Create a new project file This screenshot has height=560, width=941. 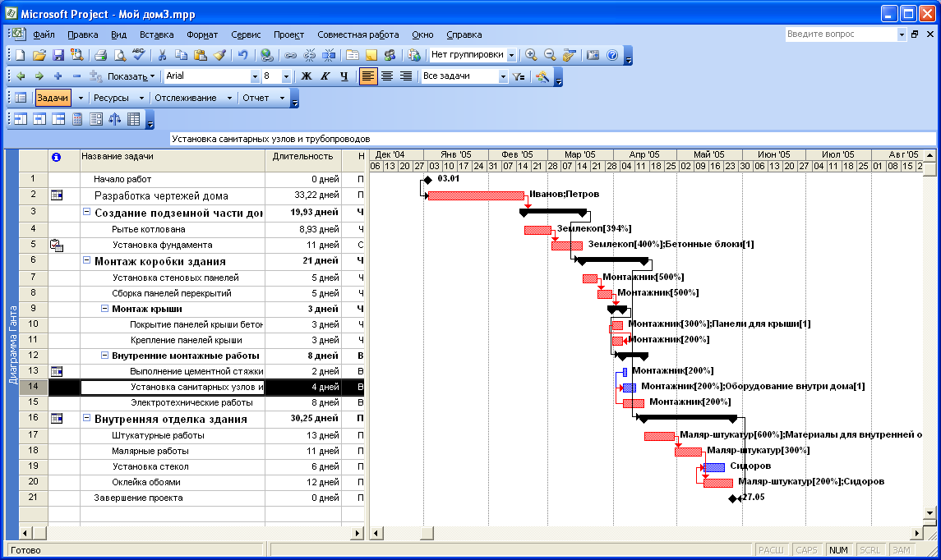click(x=21, y=55)
